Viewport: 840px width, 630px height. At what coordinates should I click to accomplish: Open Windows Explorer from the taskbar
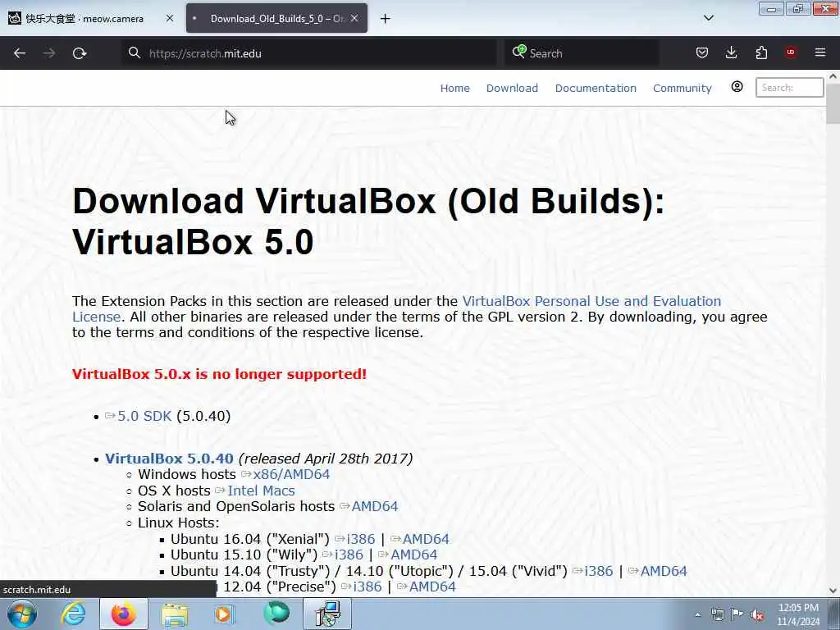point(175,614)
